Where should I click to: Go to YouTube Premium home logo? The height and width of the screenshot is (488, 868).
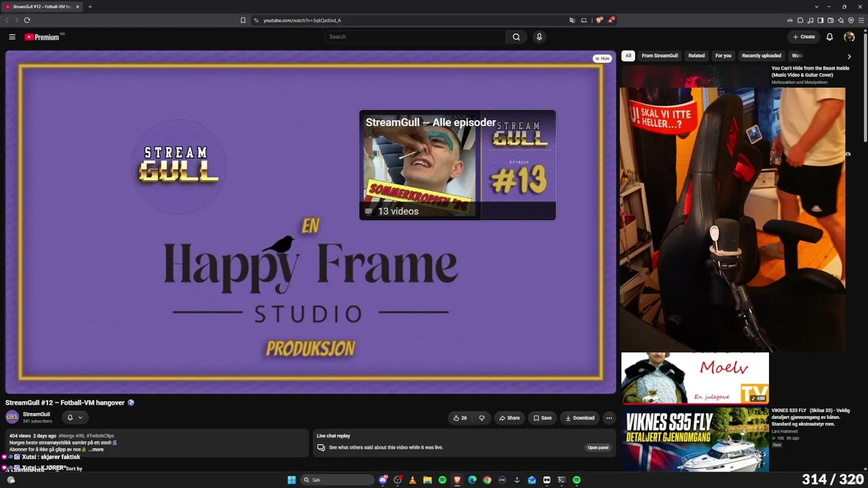43,37
